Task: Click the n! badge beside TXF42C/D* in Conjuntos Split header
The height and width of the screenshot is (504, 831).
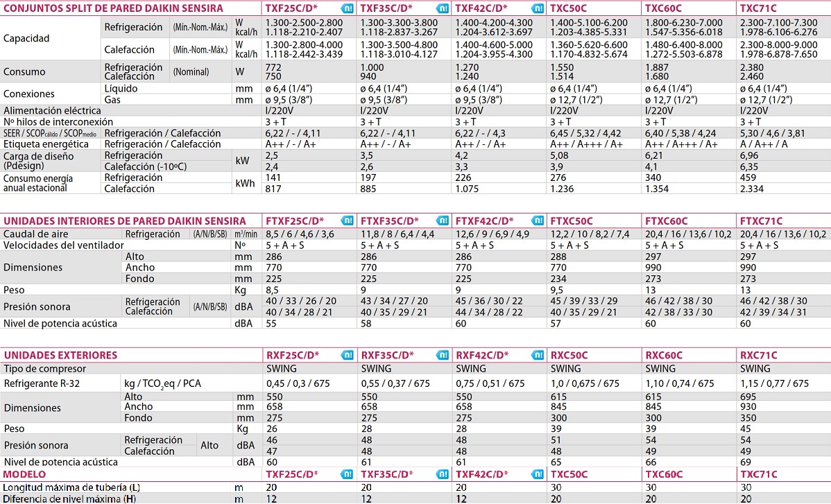Action: 538,8
